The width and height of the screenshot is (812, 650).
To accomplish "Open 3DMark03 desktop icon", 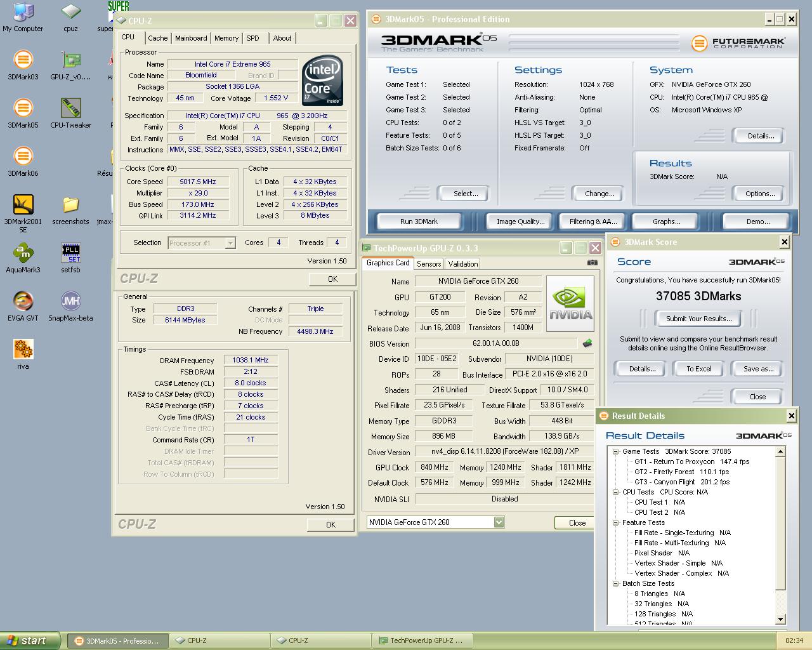I will (23, 65).
